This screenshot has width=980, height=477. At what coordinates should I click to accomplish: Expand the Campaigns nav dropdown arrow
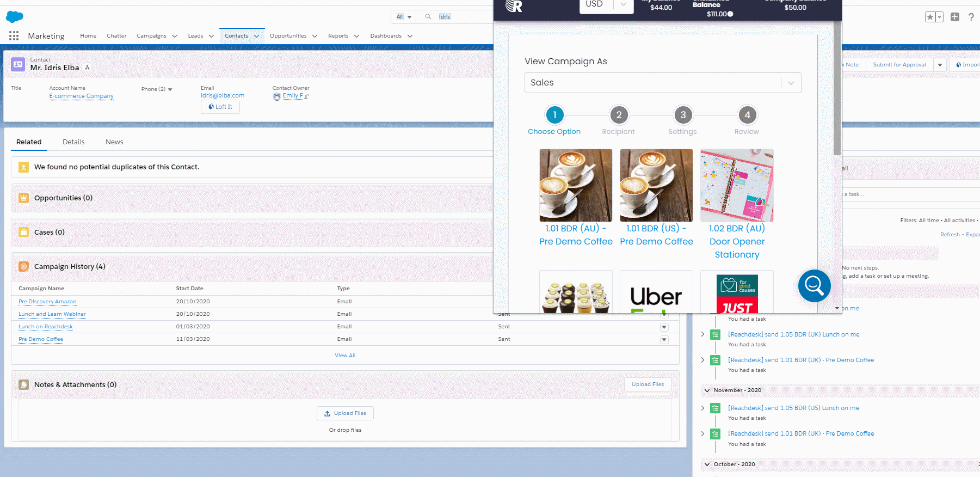[175, 36]
